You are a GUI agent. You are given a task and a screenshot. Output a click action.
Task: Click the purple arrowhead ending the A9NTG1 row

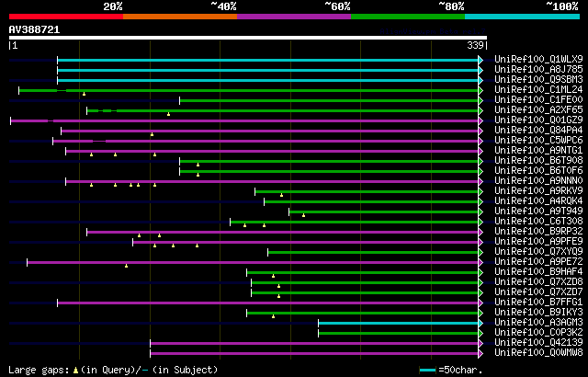pyautogui.click(x=481, y=151)
